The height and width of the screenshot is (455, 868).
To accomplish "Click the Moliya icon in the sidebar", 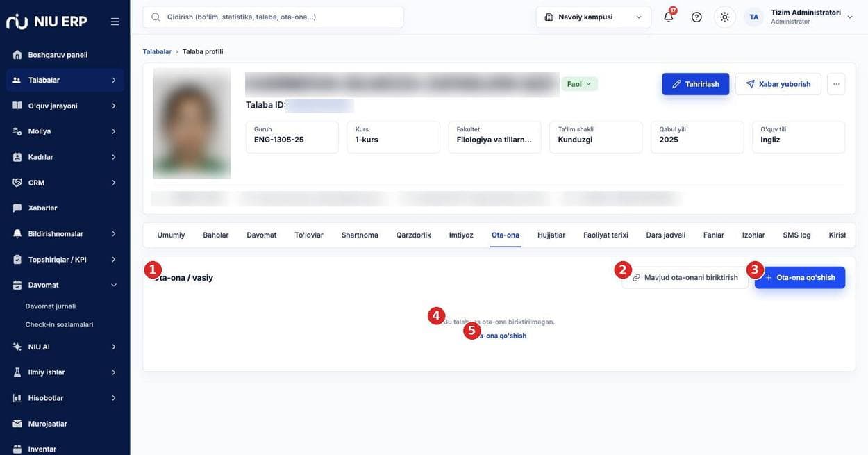I will pos(17,131).
